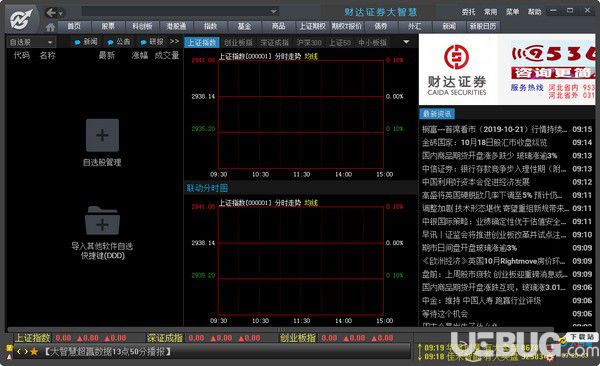Expand the address bar dropdown arrow
This screenshot has height=366, width=600.
point(274,12)
